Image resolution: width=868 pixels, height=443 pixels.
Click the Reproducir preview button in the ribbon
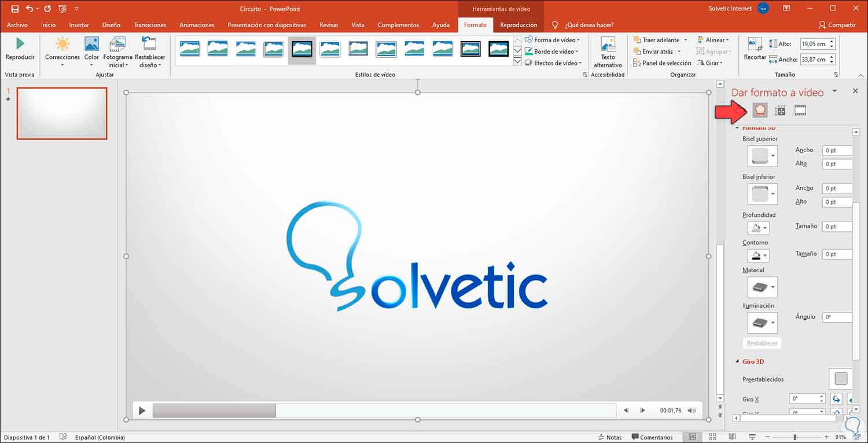20,49
